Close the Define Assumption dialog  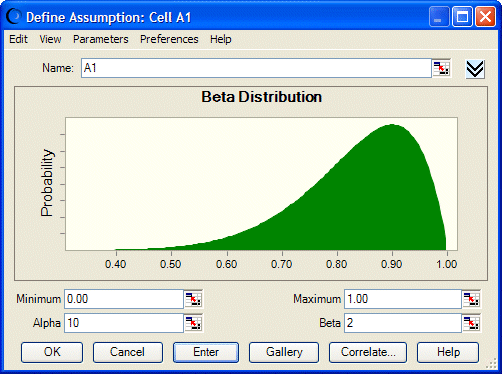pyautogui.click(x=485, y=16)
